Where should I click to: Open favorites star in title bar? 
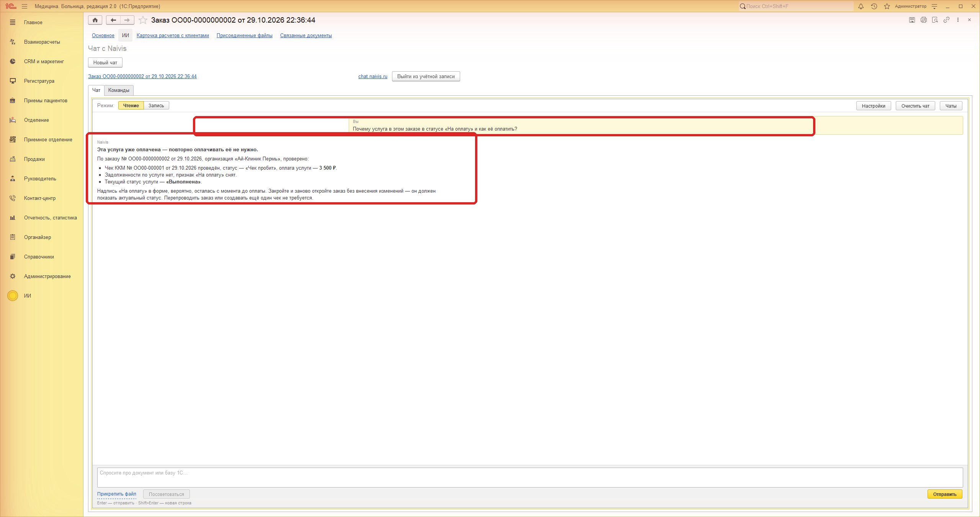click(887, 6)
